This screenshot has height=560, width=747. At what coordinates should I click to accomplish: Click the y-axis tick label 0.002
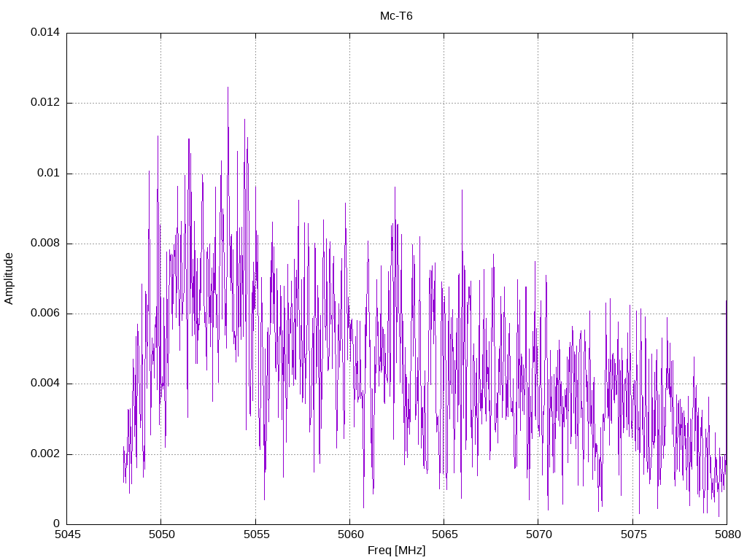[45, 454]
